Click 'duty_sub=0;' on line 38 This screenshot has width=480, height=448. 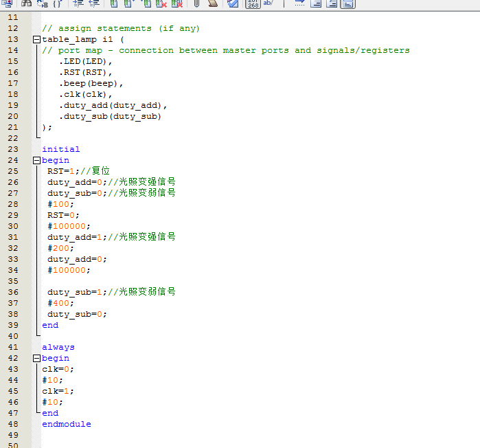(77, 315)
